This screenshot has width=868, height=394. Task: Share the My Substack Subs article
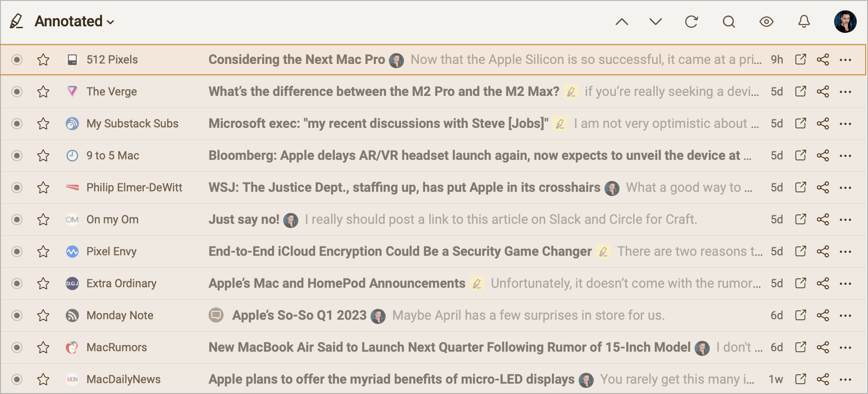click(823, 124)
